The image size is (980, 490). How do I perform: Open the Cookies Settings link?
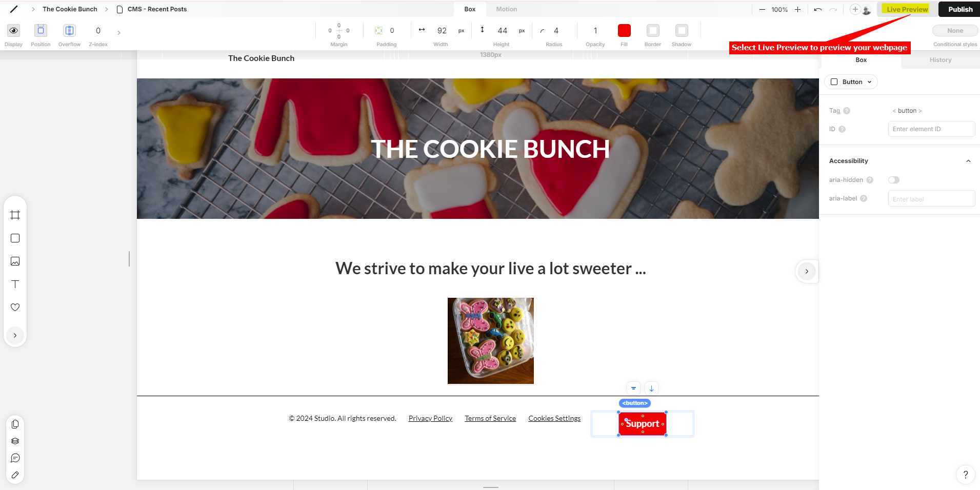(x=554, y=418)
